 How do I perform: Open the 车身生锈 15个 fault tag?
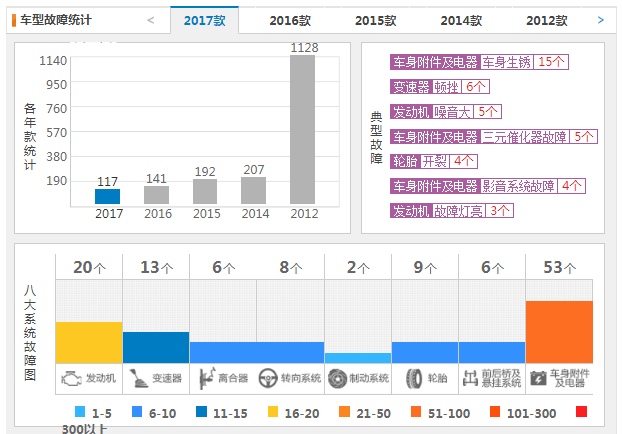(479, 62)
